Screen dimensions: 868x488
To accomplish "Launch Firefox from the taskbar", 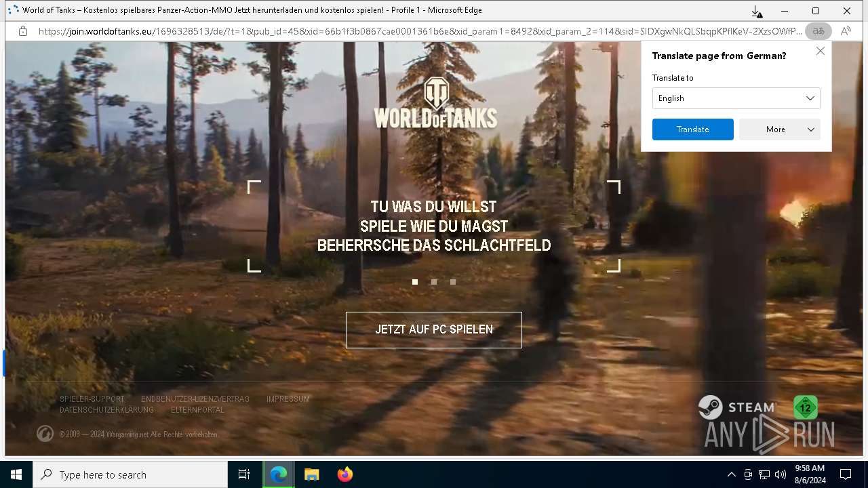I will click(344, 474).
